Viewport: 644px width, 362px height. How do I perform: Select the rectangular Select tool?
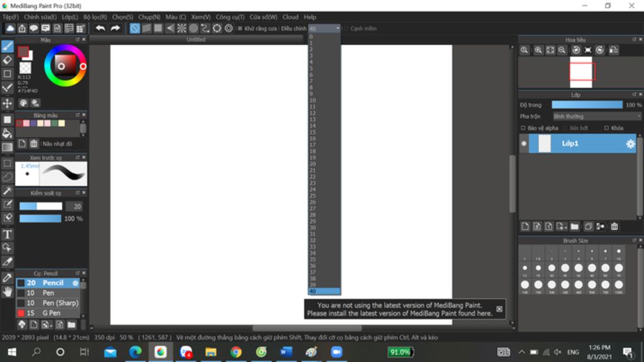coord(8,163)
